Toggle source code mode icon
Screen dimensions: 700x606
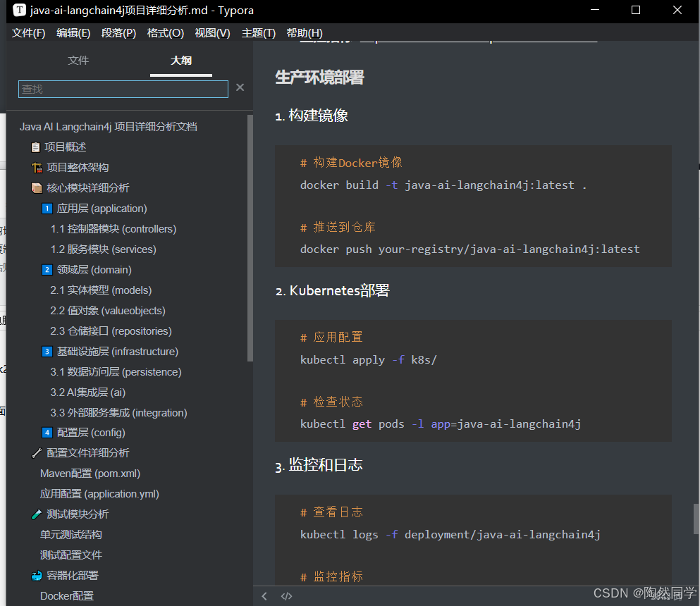(x=286, y=596)
